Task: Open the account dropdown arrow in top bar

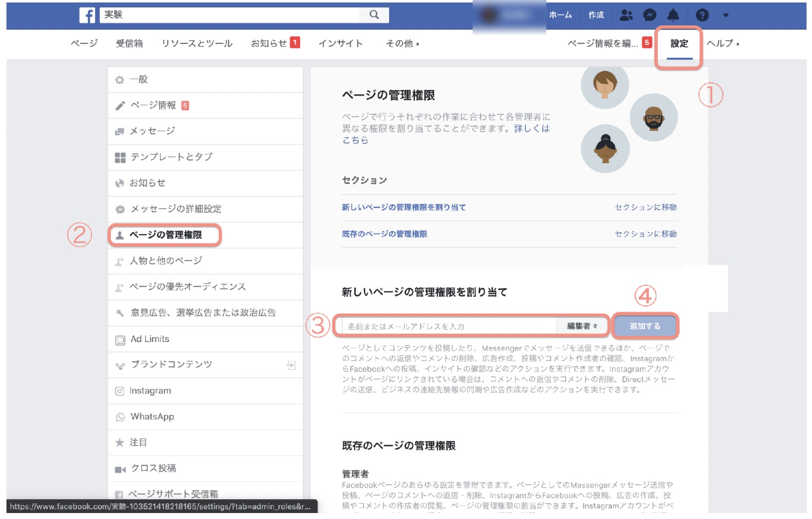Action: pyautogui.click(x=725, y=15)
